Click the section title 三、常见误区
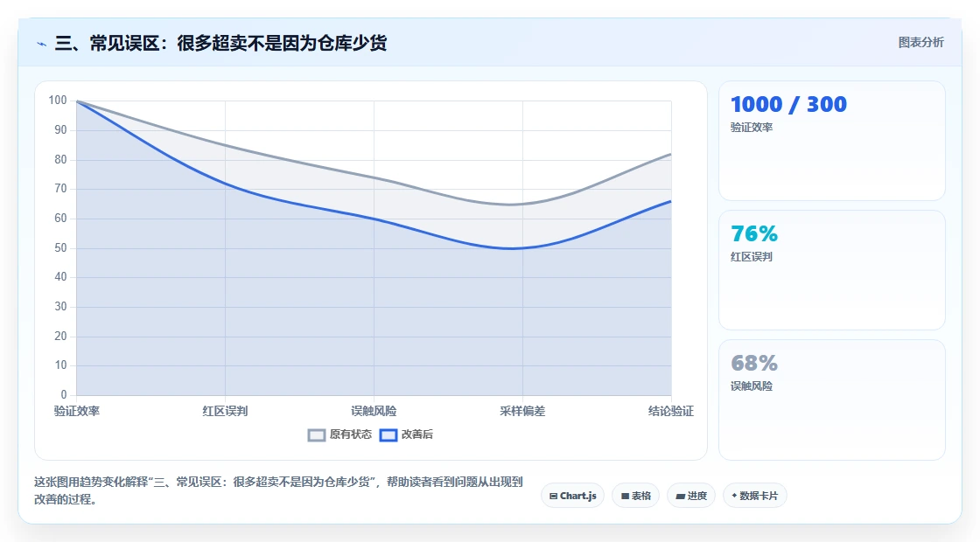Image resolution: width=980 pixels, height=542 pixels. tap(220, 43)
